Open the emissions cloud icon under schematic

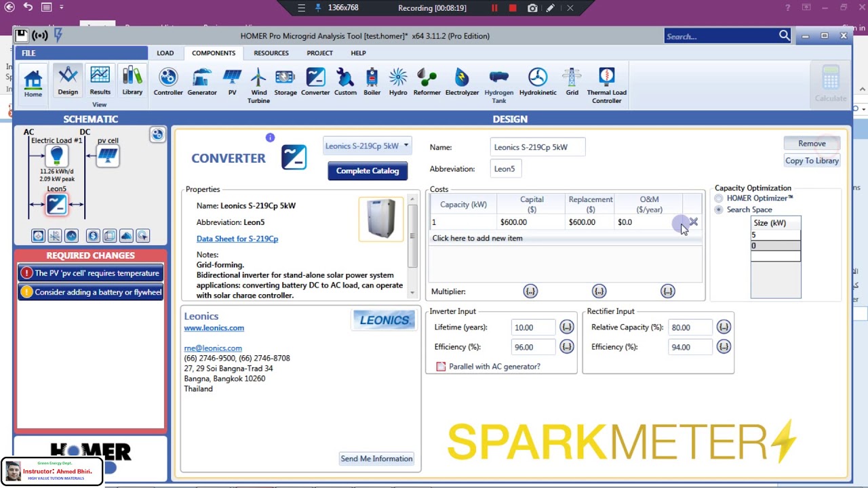[x=126, y=236]
